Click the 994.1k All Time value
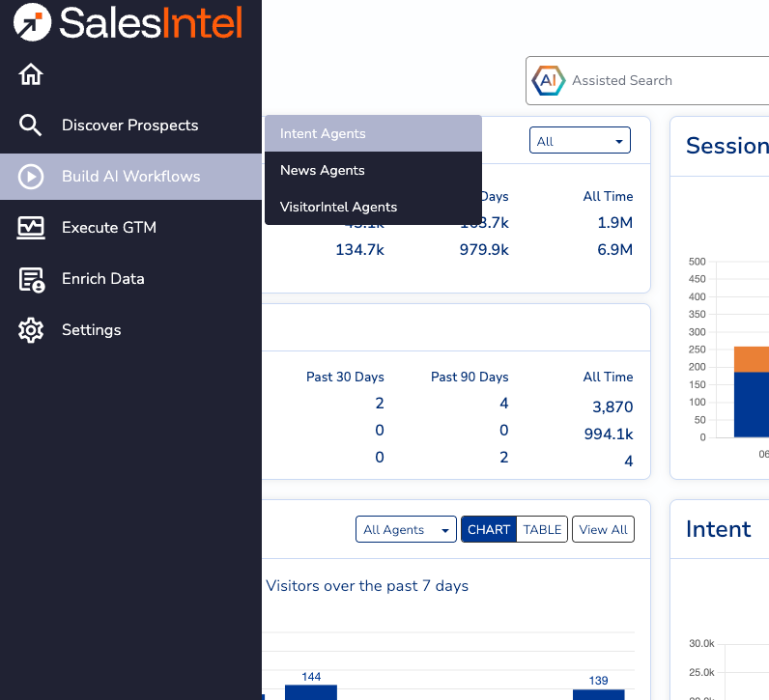769x700 pixels. pyautogui.click(x=609, y=434)
